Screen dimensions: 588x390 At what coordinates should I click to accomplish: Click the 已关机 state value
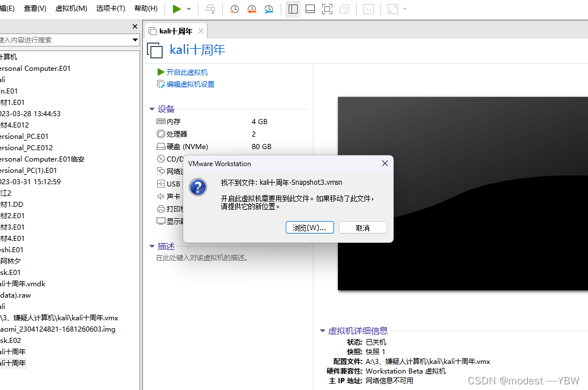pyautogui.click(x=376, y=342)
